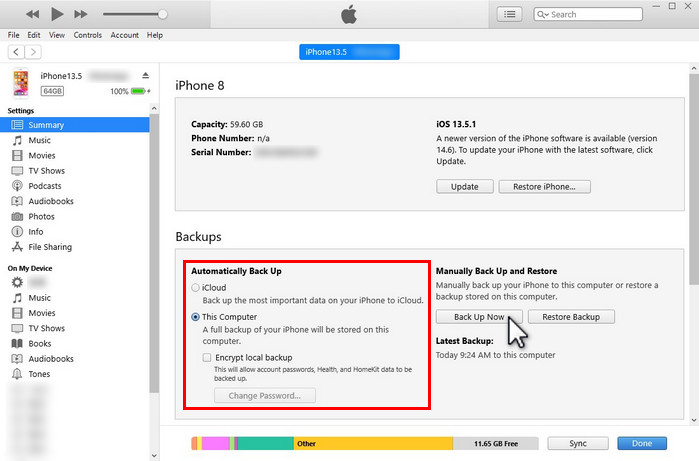Open the File menu
Screen dimensions: 699x461
click(13, 35)
